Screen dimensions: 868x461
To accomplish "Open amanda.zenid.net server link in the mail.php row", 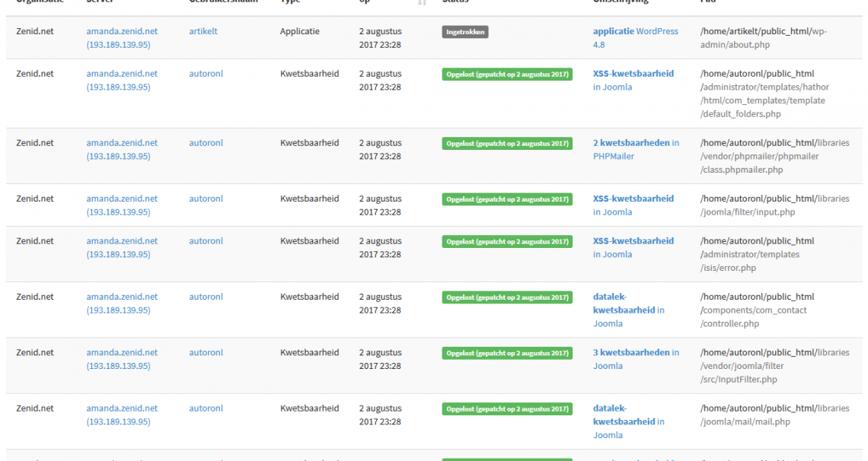I will coord(122,415).
